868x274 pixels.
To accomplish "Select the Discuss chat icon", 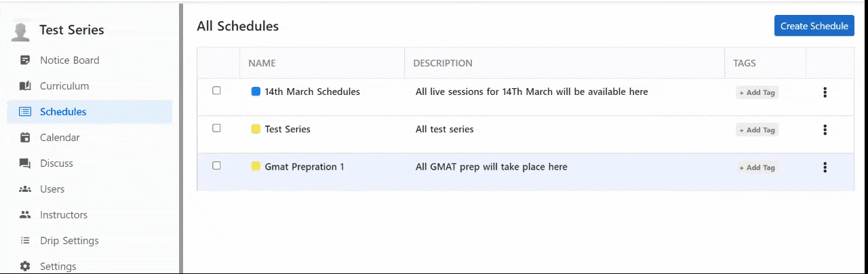I will 25,163.
